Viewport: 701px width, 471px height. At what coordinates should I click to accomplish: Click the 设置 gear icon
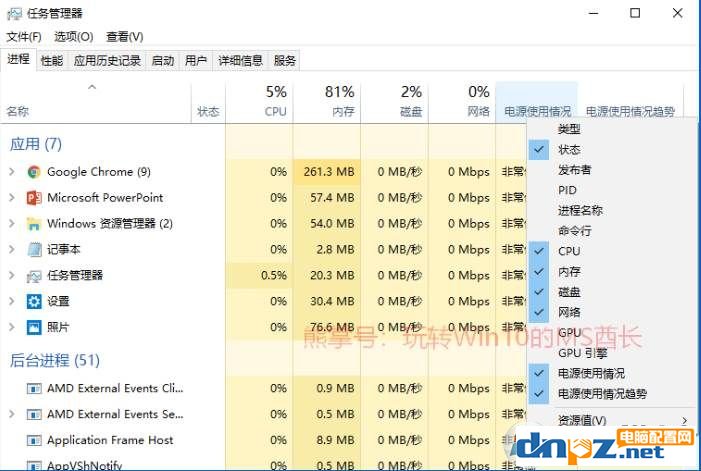34,302
